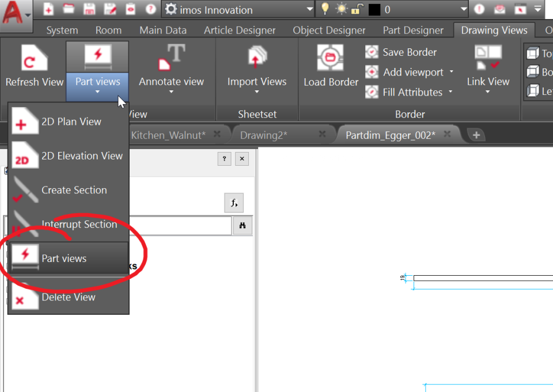This screenshot has height=392, width=553.
Task: Open the Fill Attributes dropdown
Action: point(450,92)
